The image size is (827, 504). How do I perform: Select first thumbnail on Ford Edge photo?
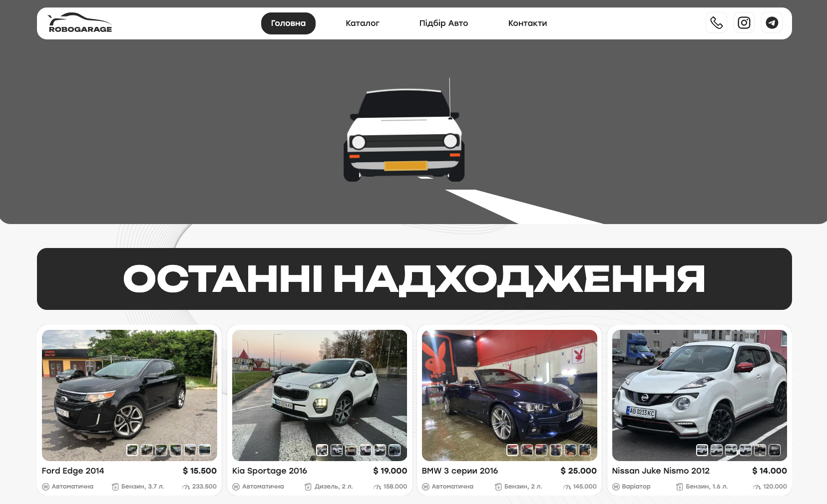pos(132,450)
